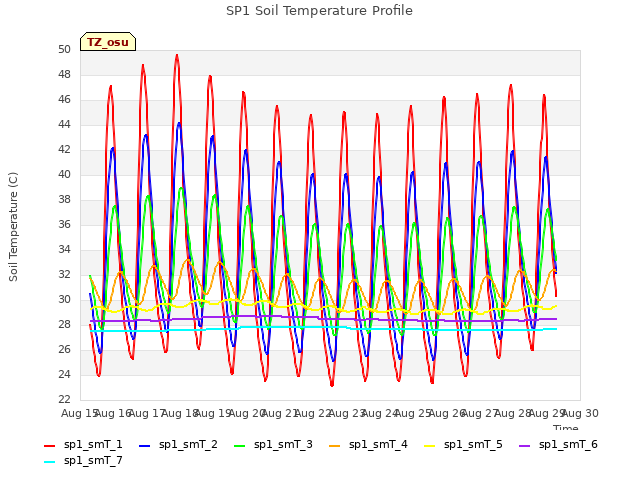Click the Aug 15 x-axis label

pos(78,413)
